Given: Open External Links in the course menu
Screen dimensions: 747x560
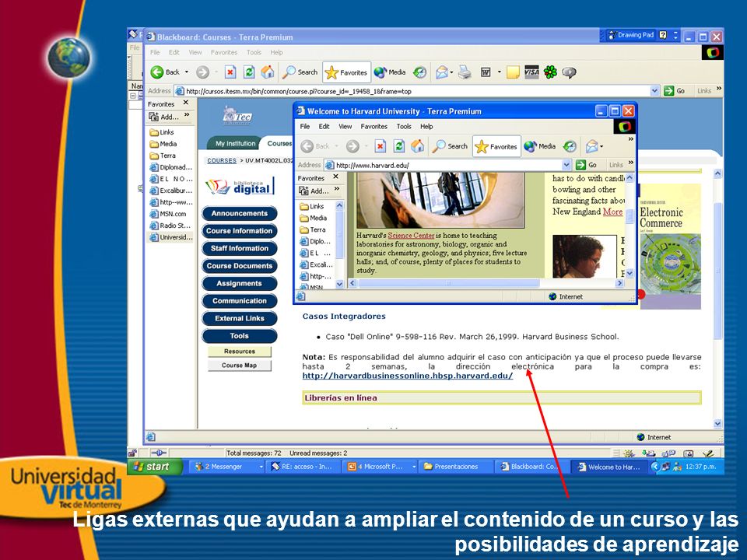Looking at the screenshot, I should [240, 318].
